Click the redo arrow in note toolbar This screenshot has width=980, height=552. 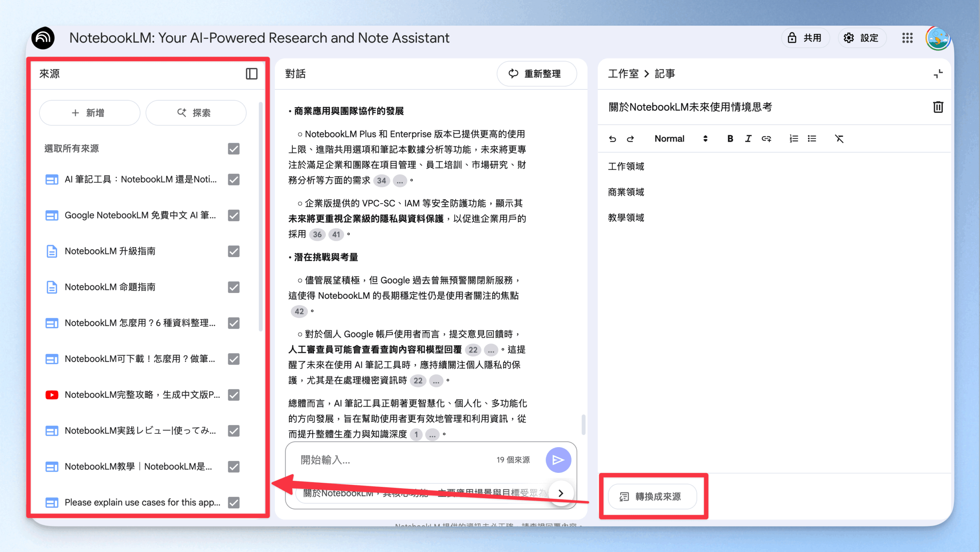point(630,139)
